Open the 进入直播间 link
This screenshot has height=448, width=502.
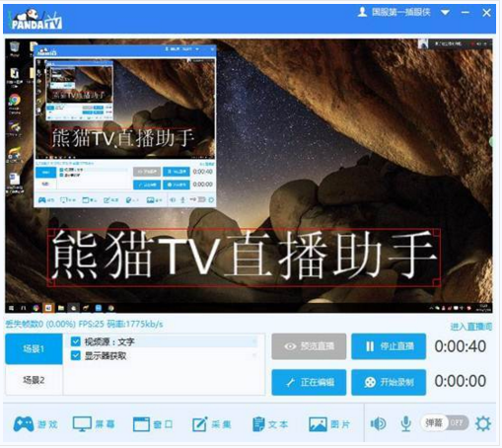[471, 327]
